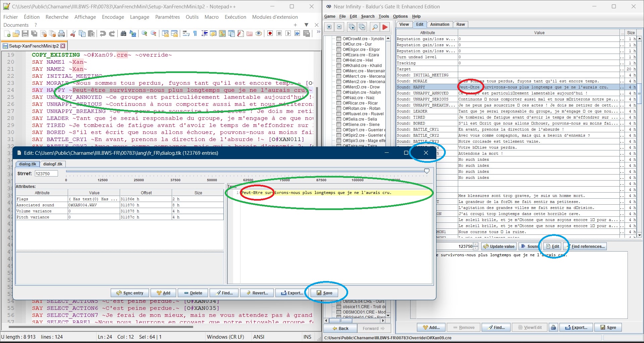Screen dimensions: 644x343
Task: Undo the last edit in Notepad++
Action: [x=103, y=33]
